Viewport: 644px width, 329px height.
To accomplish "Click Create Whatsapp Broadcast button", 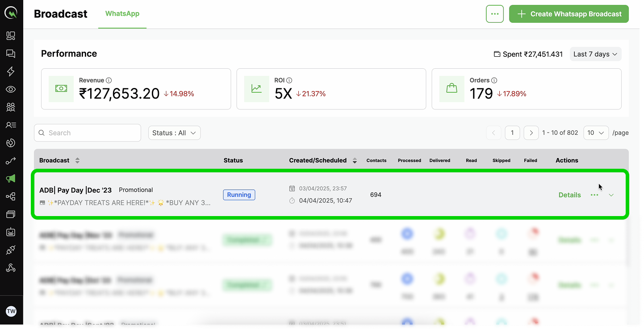I will click(x=569, y=14).
